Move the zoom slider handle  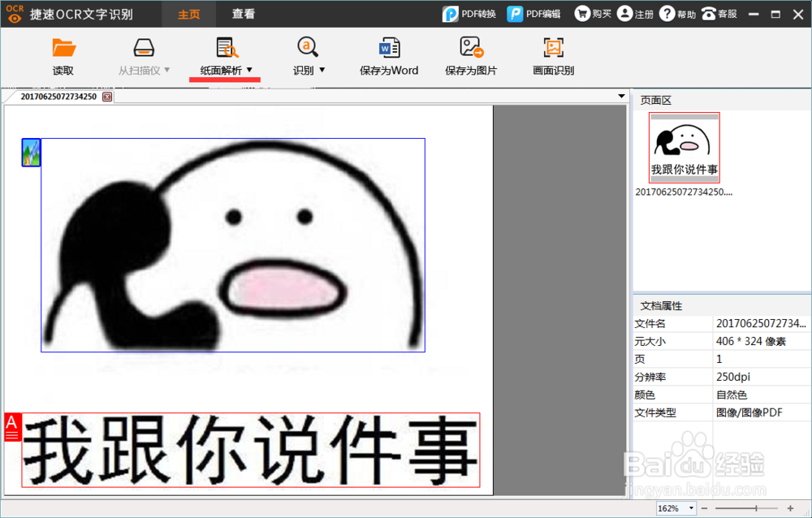click(756, 509)
